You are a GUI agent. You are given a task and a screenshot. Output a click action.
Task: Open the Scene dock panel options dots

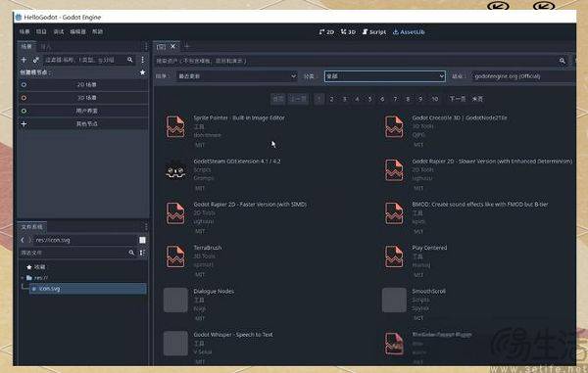point(146,46)
